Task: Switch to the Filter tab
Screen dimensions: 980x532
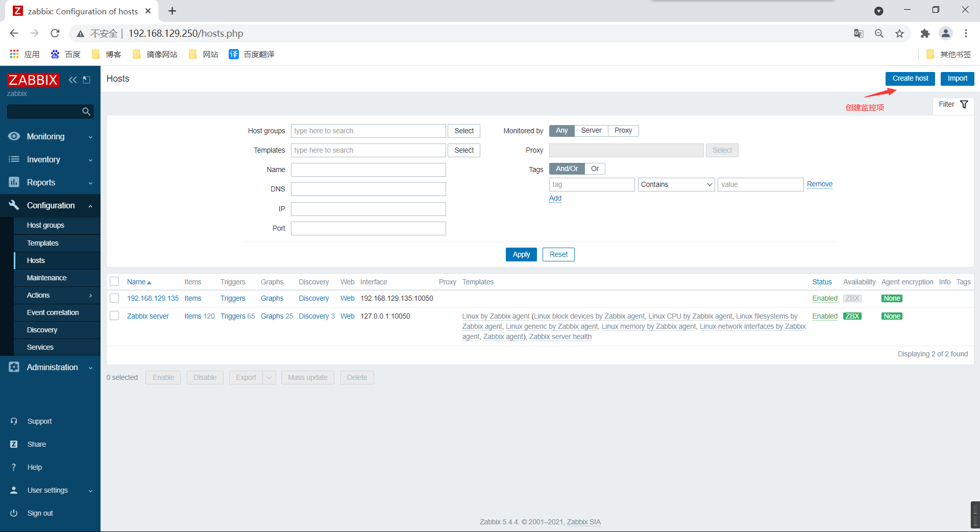Action: pyautogui.click(x=953, y=105)
